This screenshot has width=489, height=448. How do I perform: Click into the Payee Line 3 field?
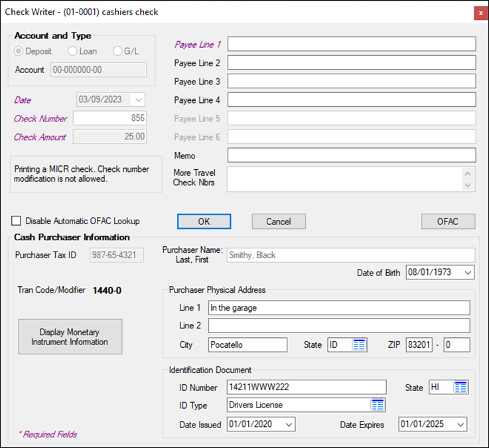pos(352,81)
